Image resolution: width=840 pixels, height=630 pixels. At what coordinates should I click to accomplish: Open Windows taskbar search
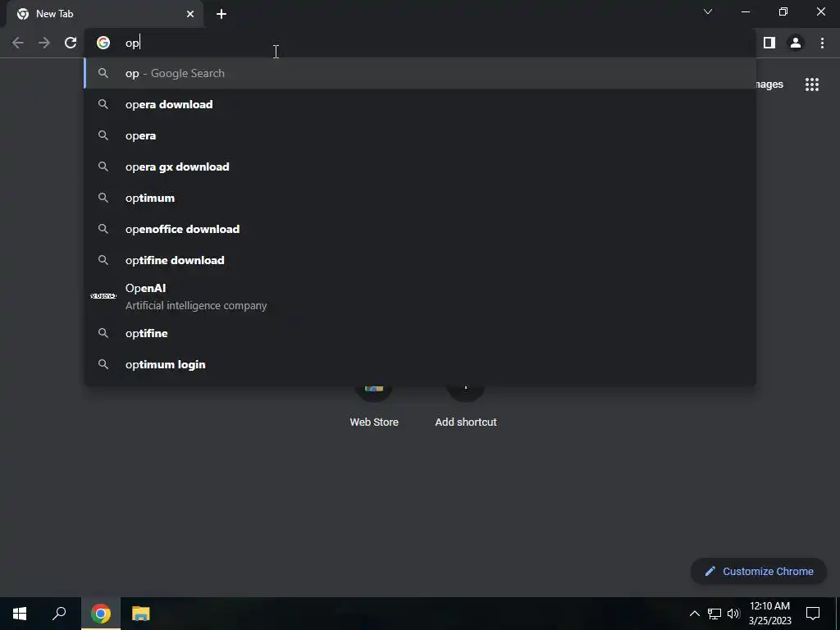(x=59, y=614)
